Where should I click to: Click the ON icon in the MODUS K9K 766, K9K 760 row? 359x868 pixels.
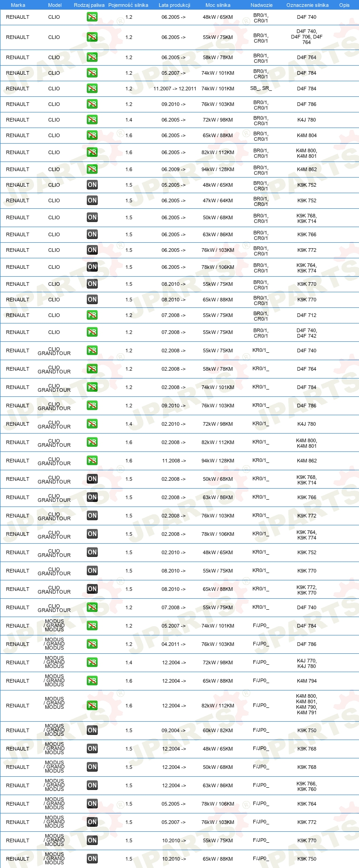(92, 785)
